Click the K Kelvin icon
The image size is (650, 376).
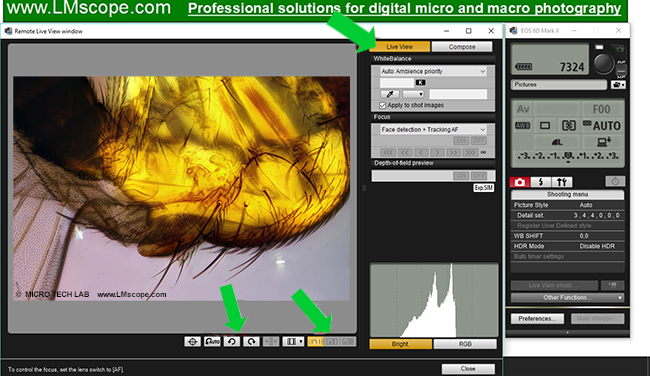420,82
